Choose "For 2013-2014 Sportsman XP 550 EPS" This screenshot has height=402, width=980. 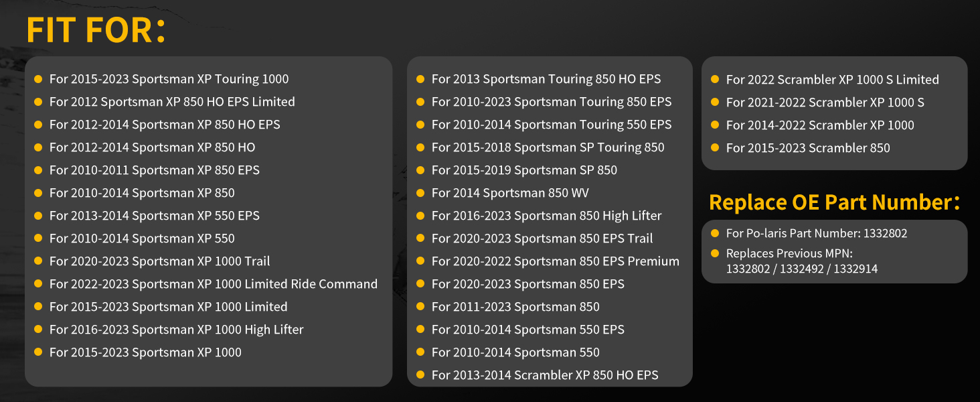coord(154,216)
